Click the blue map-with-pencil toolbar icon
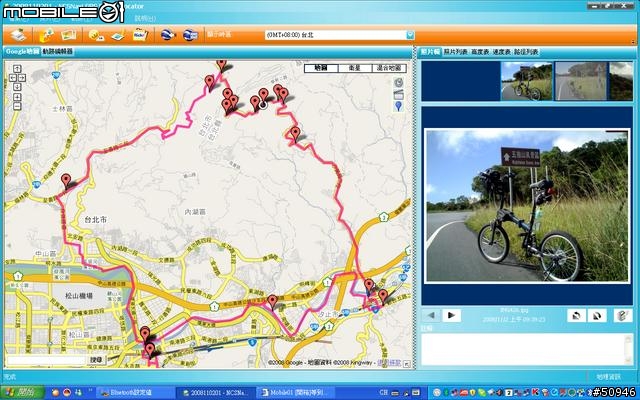Viewport: 640px width, 400px height. [x=118, y=35]
